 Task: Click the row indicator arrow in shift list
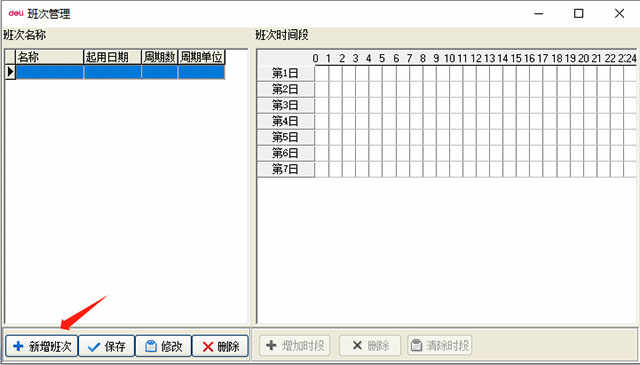[x=10, y=72]
